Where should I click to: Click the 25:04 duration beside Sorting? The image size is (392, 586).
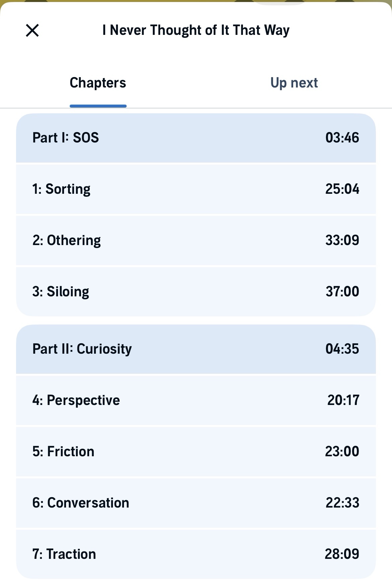click(x=342, y=189)
